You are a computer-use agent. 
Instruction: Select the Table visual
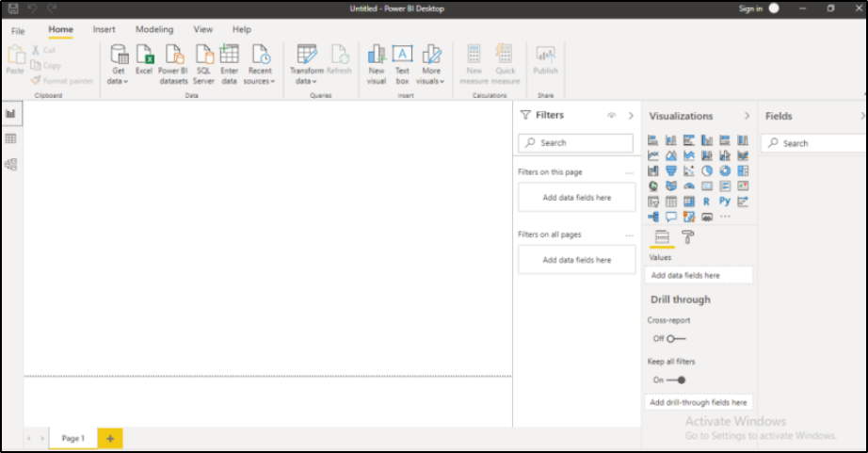671,202
